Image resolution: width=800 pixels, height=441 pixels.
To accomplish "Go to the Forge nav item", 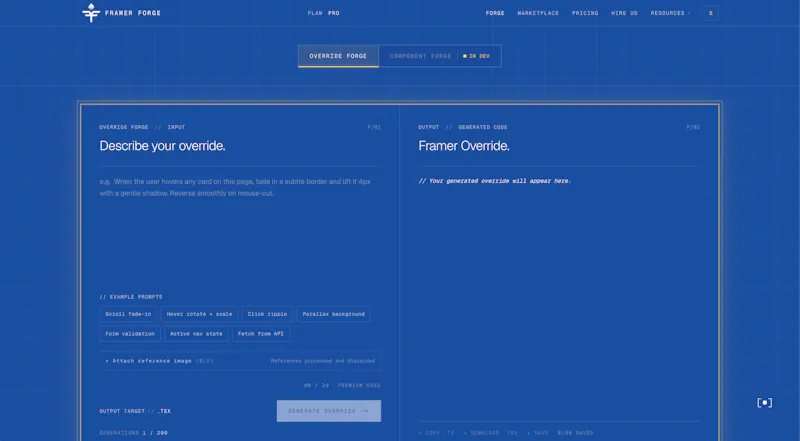I will point(495,13).
